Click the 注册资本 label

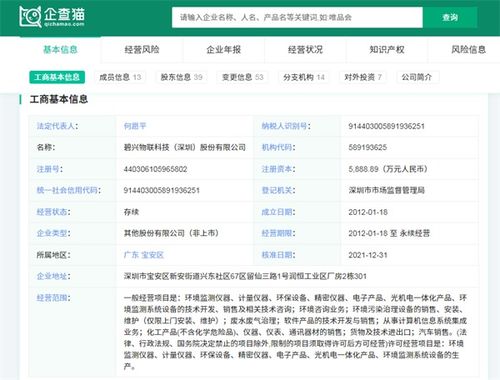click(278, 169)
